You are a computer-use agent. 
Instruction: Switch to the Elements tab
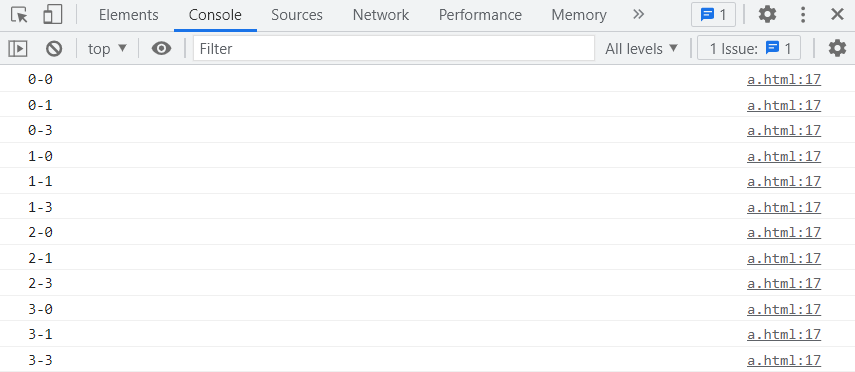pos(129,15)
